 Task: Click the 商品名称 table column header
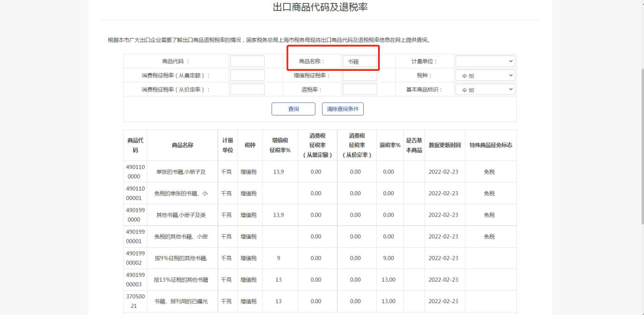click(x=182, y=145)
